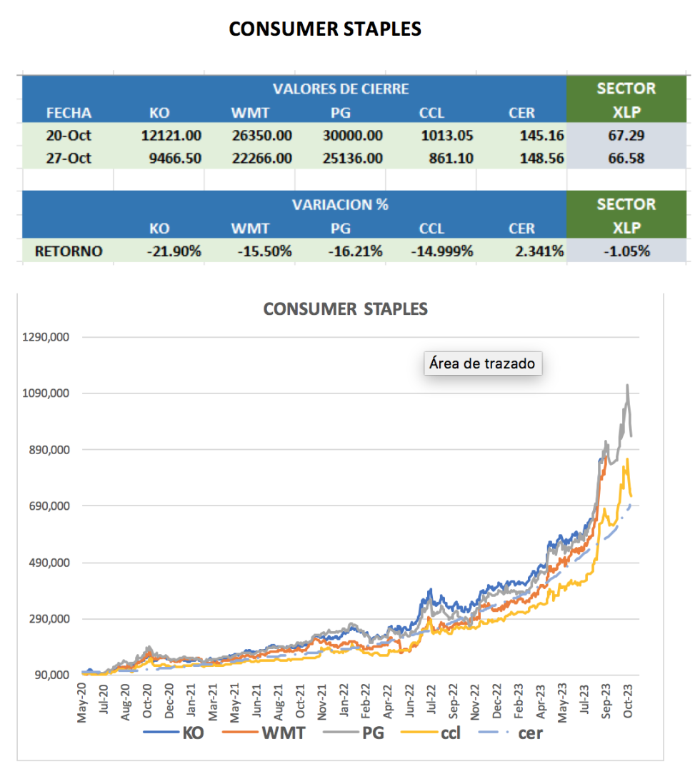Select XLP value 67.29

(626, 135)
